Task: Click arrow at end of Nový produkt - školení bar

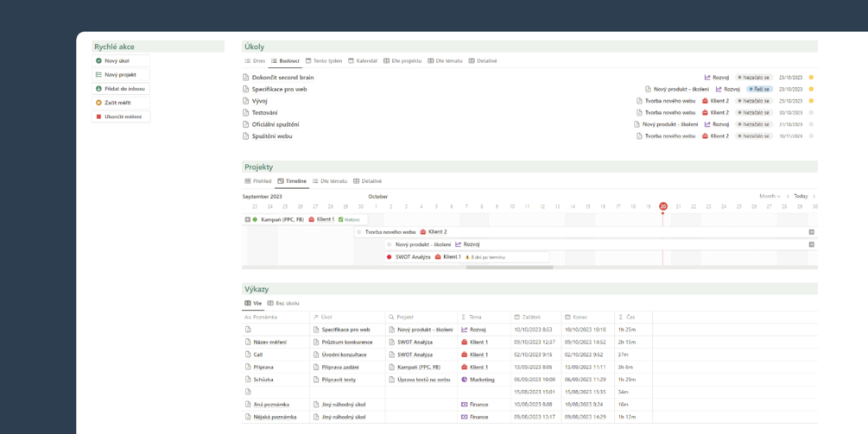Action: pos(812,244)
